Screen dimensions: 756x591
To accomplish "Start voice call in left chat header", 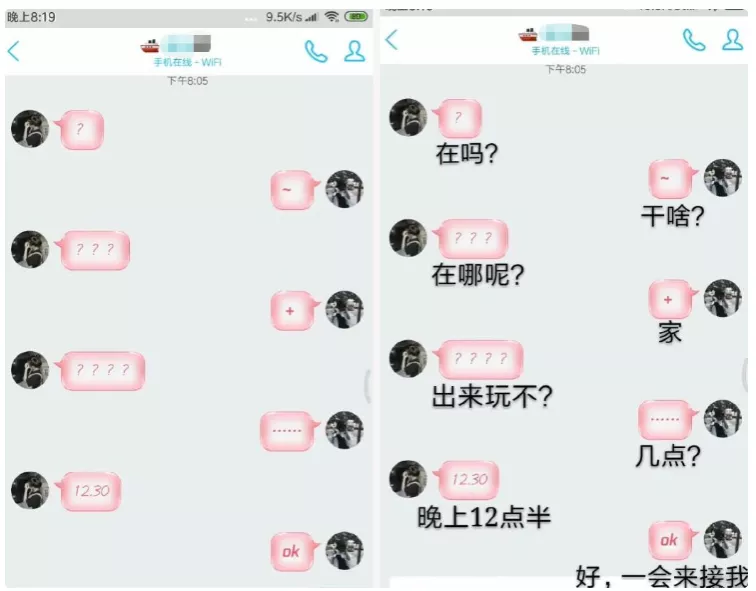I will click(316, 52).
